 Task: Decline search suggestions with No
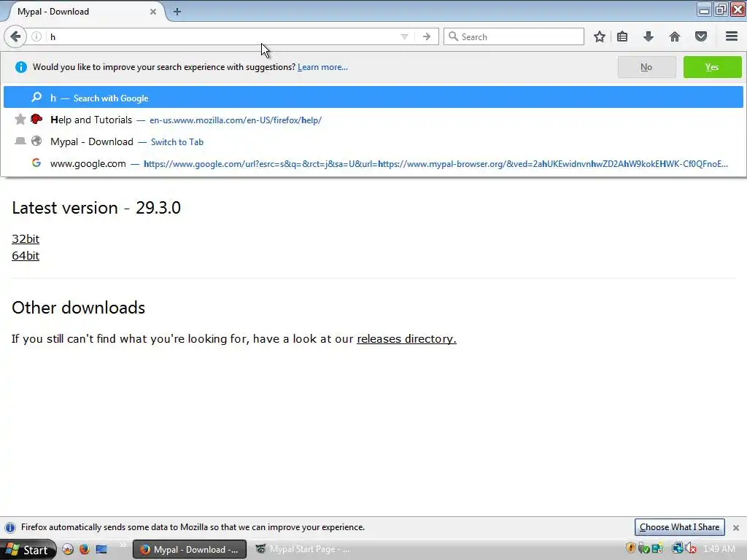(646, 67)
